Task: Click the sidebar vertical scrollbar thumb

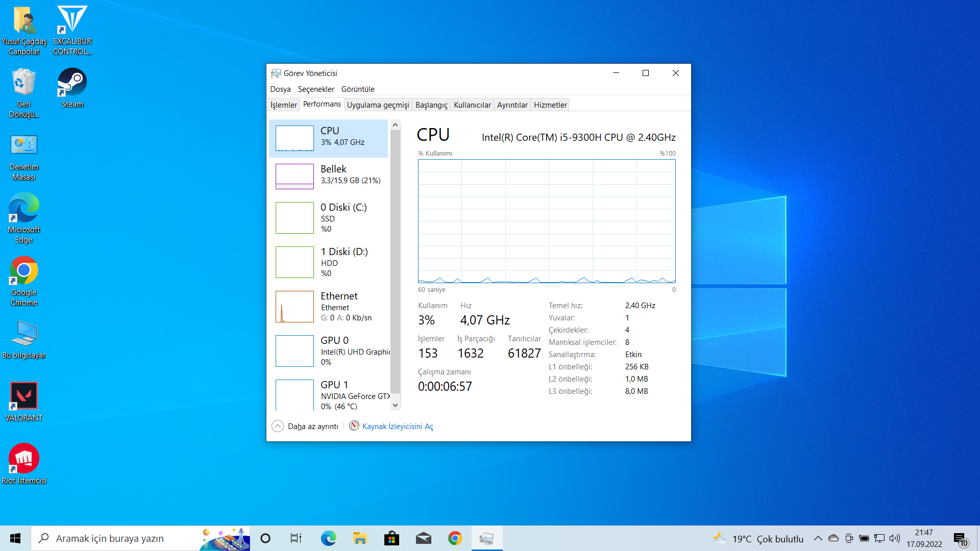Action: [x=395, y=262]
